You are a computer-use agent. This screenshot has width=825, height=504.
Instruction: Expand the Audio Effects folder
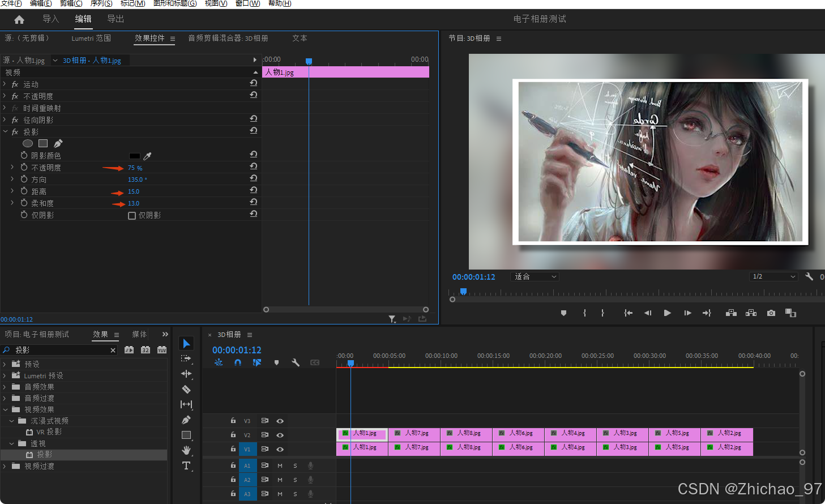5,387
